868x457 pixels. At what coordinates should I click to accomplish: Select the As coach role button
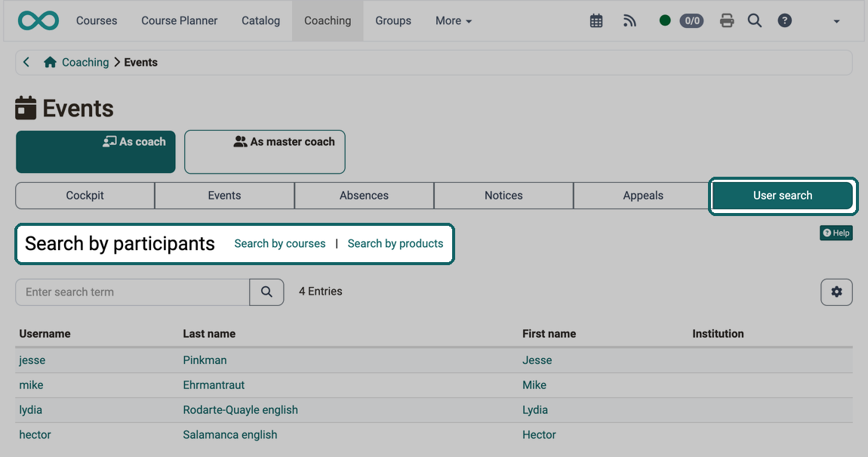click(x=96, y=152)
